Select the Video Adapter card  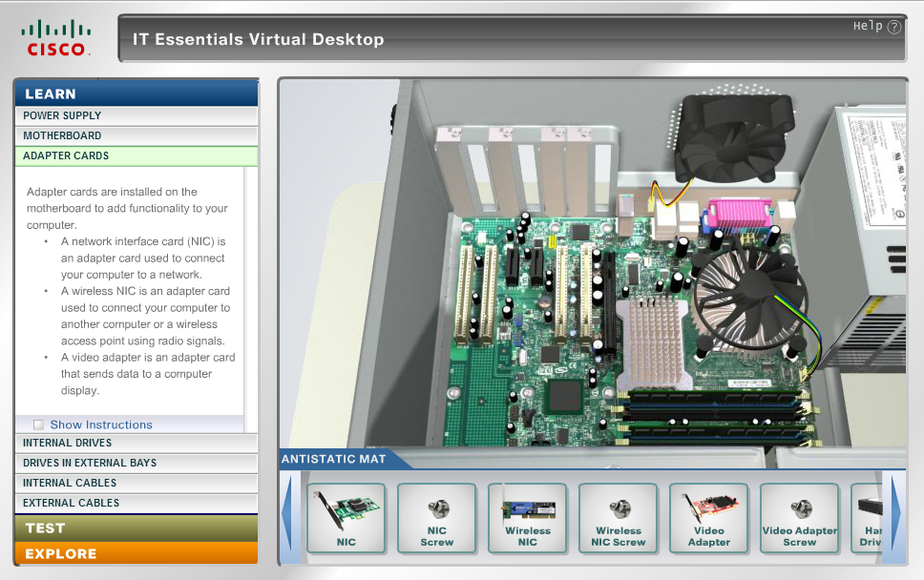coord(708,518)
